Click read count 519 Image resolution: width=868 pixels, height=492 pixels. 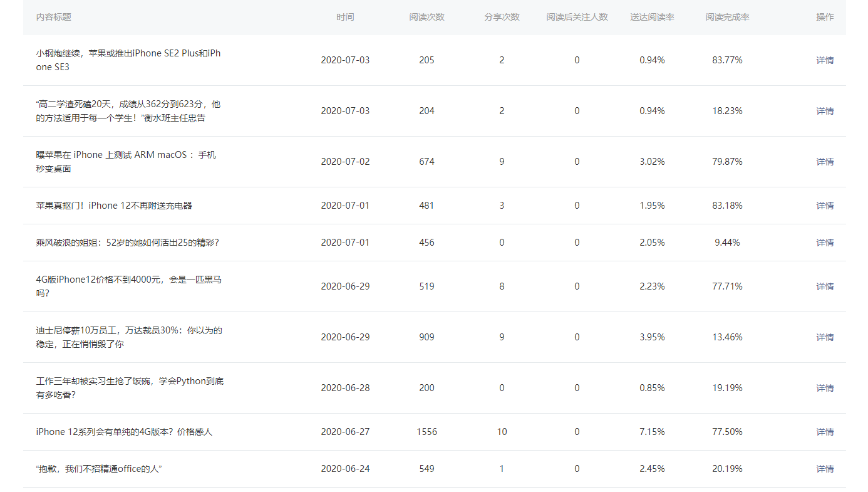point(427,286)
